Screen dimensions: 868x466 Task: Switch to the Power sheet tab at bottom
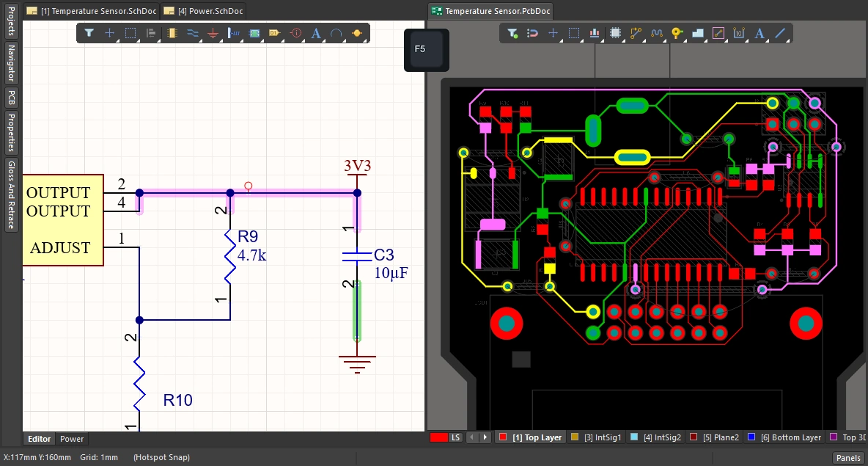coord(72,439)
